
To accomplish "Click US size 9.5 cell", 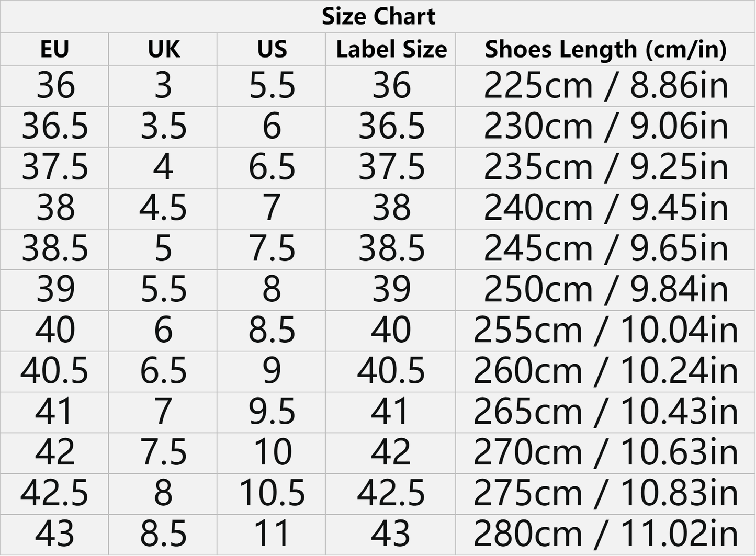I will (272, 412).
